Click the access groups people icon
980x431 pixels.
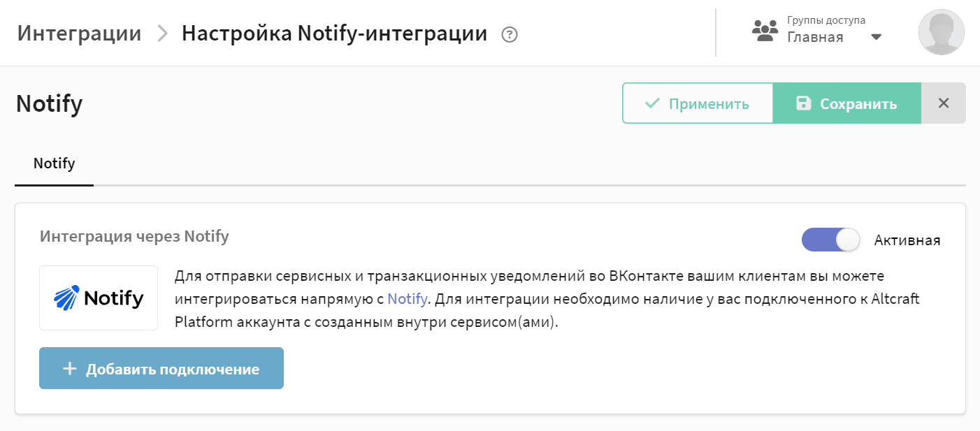[x=765, y=31]
